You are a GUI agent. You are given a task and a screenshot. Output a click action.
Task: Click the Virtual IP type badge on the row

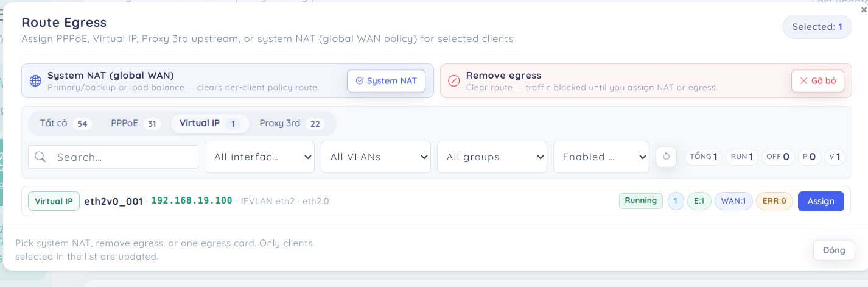54,201
